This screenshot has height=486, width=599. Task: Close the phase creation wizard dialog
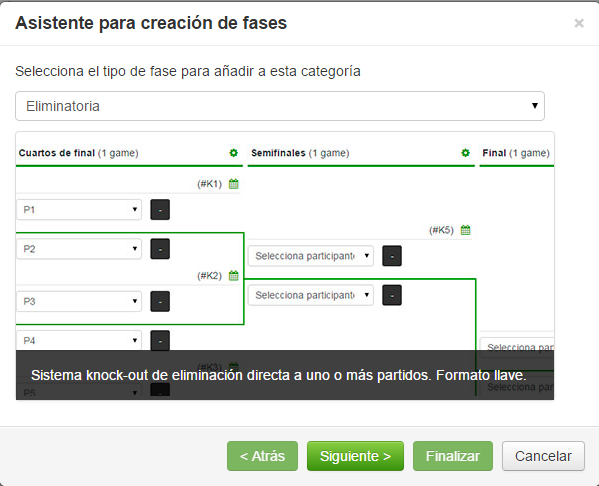579,23
